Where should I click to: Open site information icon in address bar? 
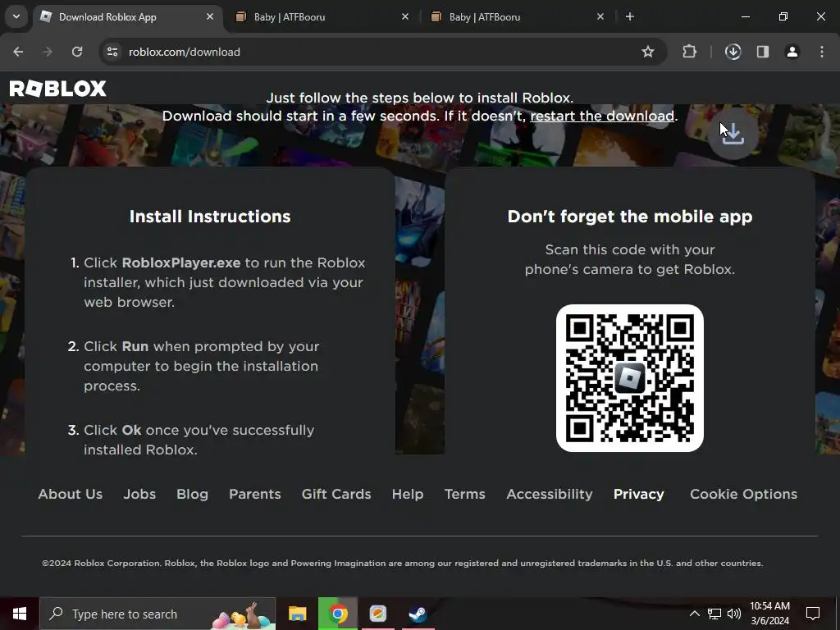point(112,52)
